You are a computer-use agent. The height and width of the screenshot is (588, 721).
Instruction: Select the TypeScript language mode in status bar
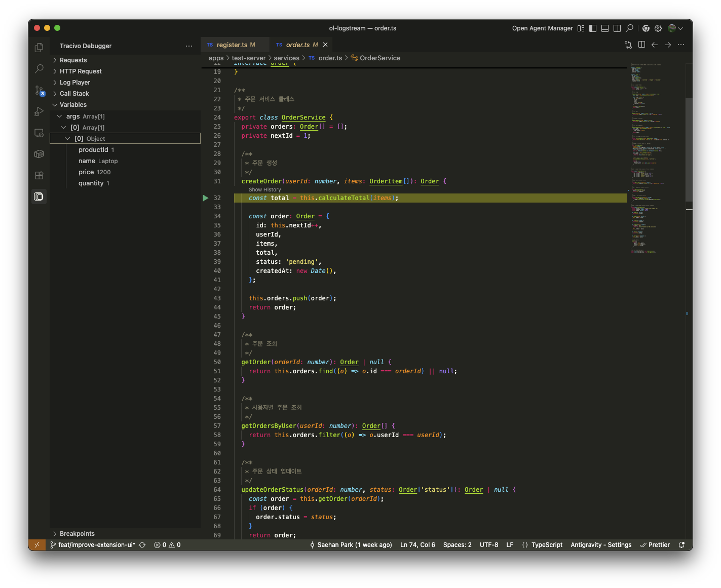pyautogui.click(x=547, y=545)
